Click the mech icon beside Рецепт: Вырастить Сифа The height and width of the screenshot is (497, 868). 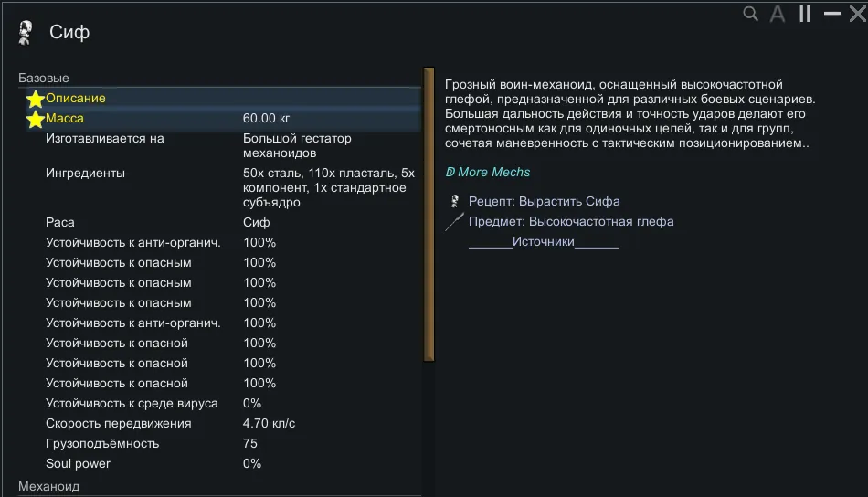point(454,201)
